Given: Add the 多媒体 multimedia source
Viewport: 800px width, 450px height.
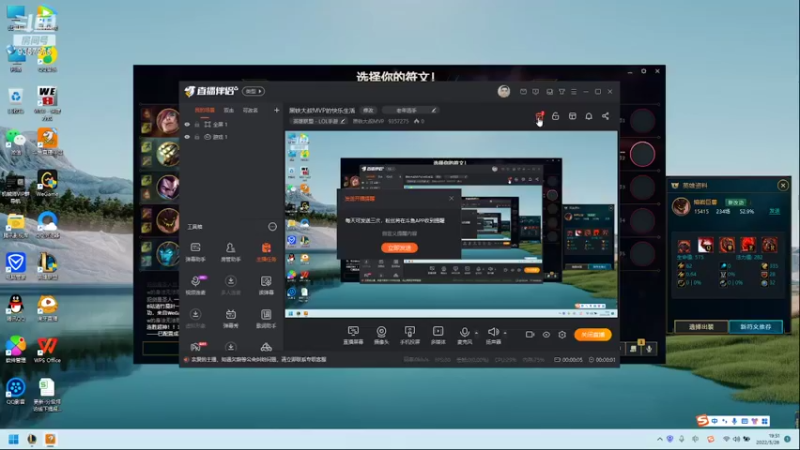Looking at the screenshot, I should coord(438,335).
